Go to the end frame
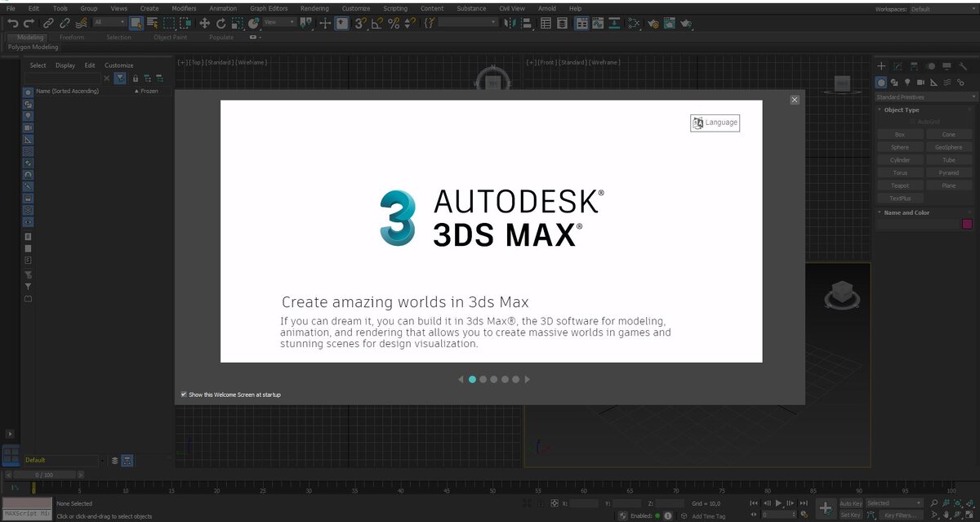The height and width of the screenshot is (522, 980). coord(804,503)
